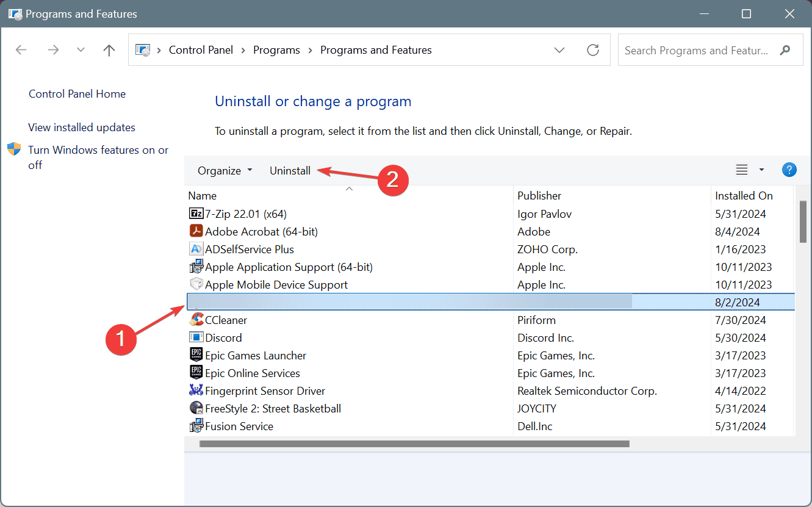Select the Adobe Acrobat icon

pyautogui.click(x=196, y=232)
